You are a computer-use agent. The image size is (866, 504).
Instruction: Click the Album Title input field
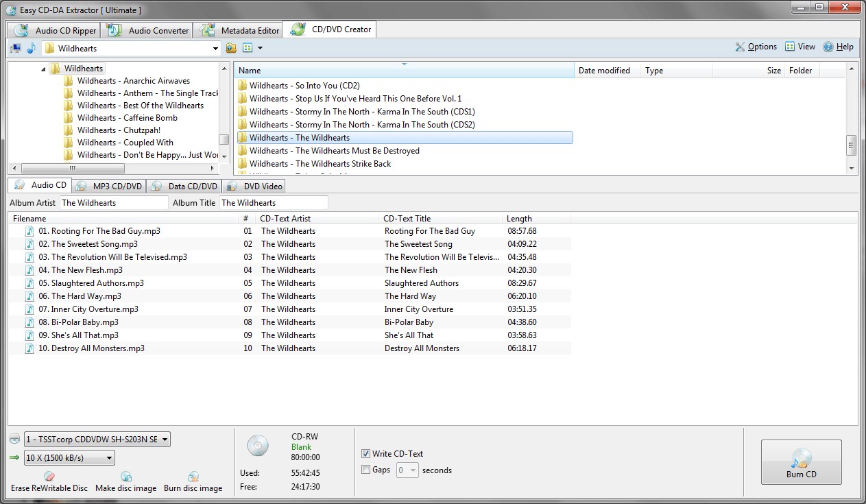point(273,203)
